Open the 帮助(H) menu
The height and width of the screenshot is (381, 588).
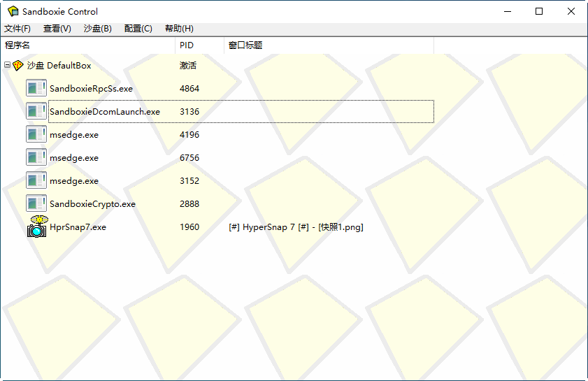click(179, 29)
